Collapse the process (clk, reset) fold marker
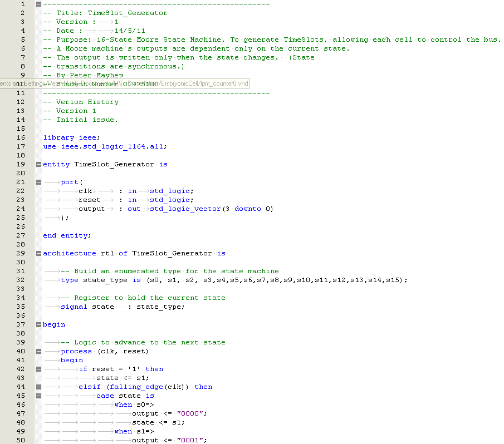 (x=38, y=351)
